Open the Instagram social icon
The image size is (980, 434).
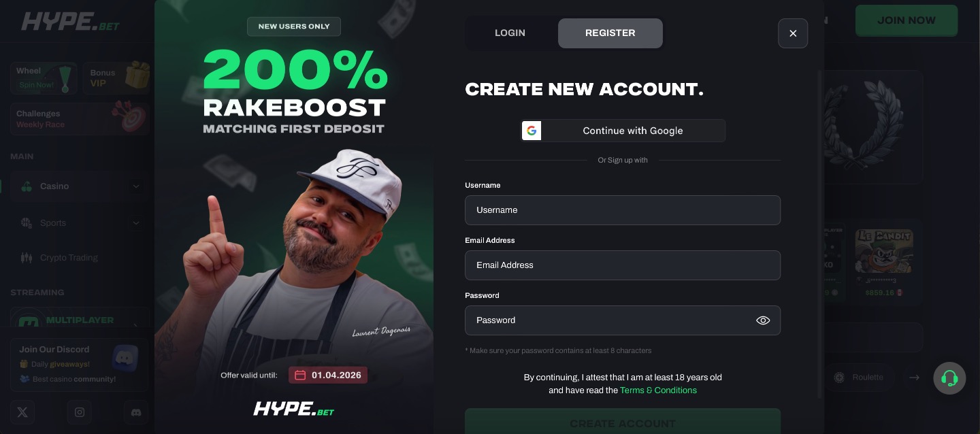pos(80,412)
